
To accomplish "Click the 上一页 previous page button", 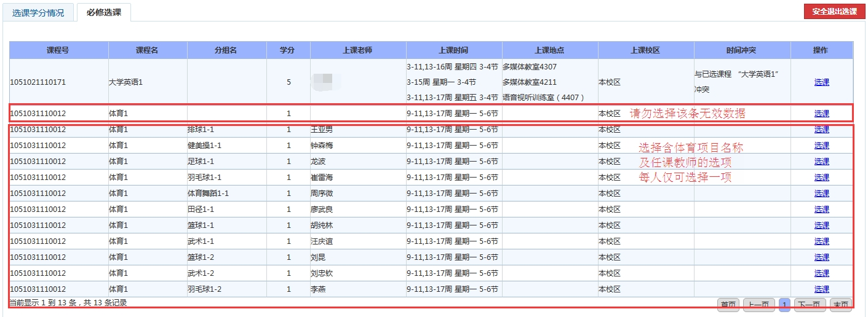I will 759,305.
